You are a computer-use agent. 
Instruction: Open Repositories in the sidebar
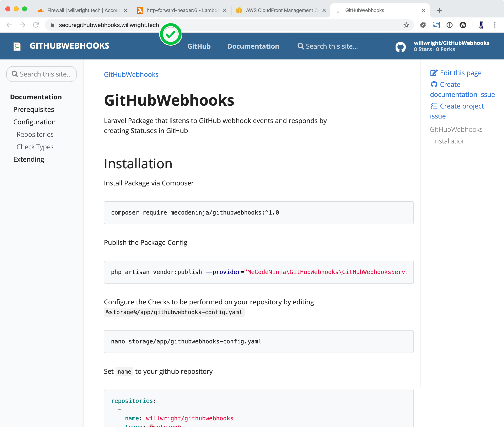tap(35, 134)
